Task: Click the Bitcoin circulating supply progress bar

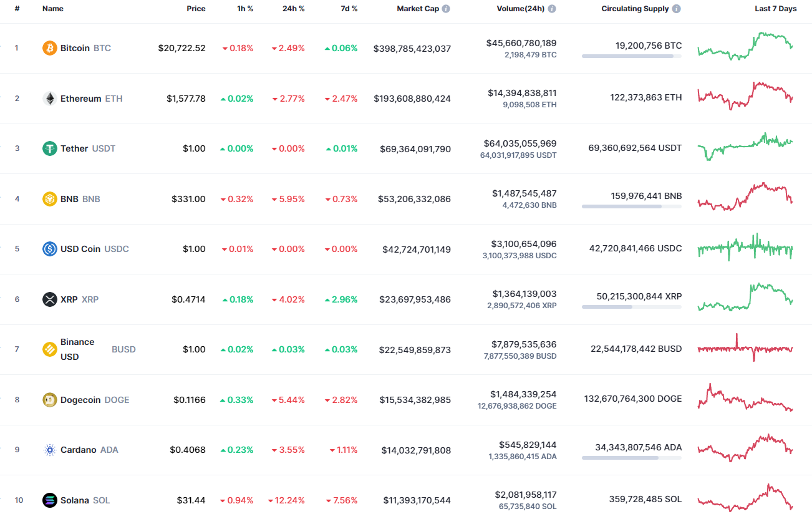Action: point(631,56)
